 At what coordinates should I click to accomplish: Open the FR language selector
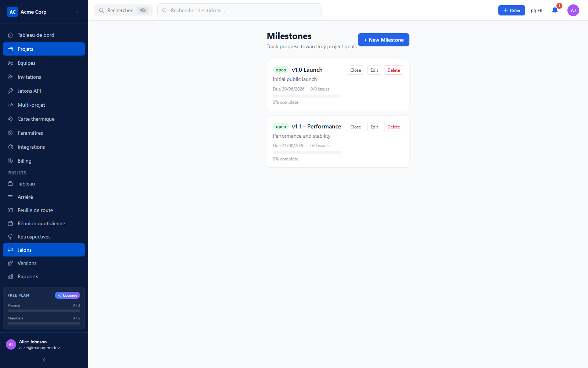[x=537, y=11]
